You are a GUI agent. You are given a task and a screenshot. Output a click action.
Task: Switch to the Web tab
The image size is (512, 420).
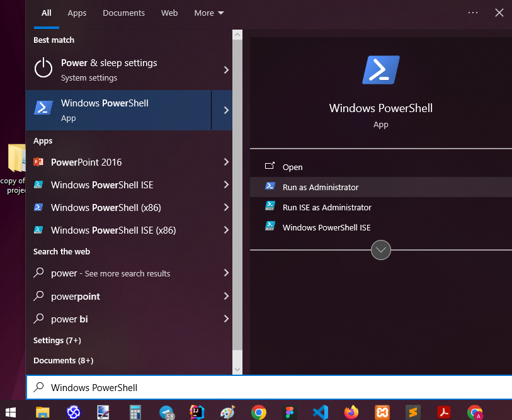click(x=169, y=13)
